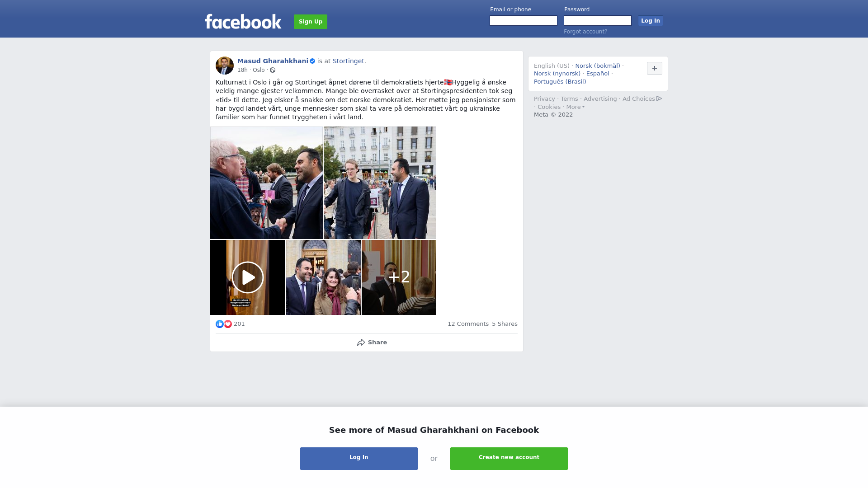868x488 pixels.
Task: Focus the Email or phone field
Action: 524,21
